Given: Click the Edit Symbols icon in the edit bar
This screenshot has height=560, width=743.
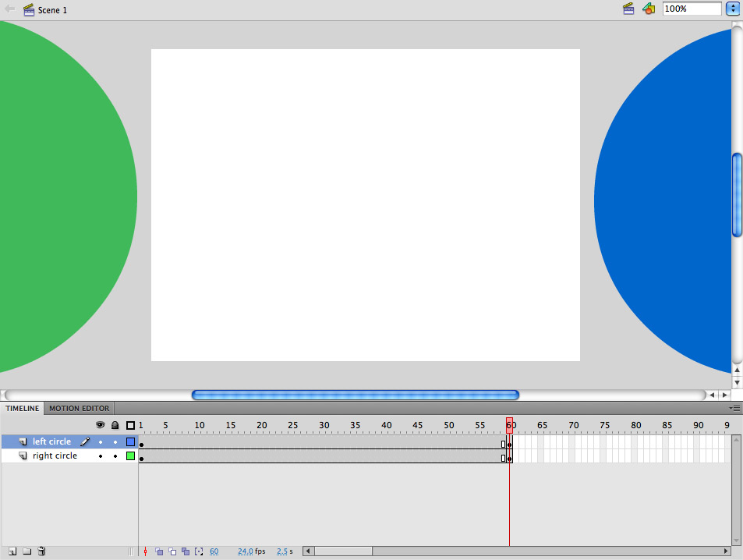Looking at the screenshot, I should coord(649,9).
